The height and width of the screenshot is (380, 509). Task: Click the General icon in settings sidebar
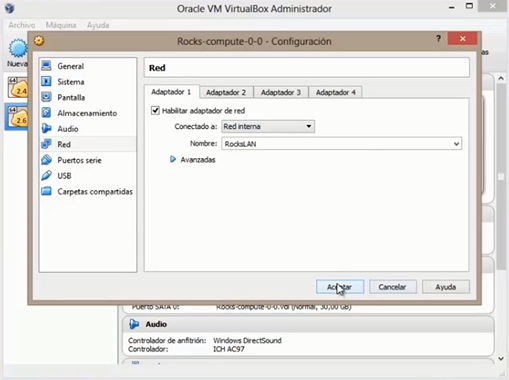click(x=46, y=66)
